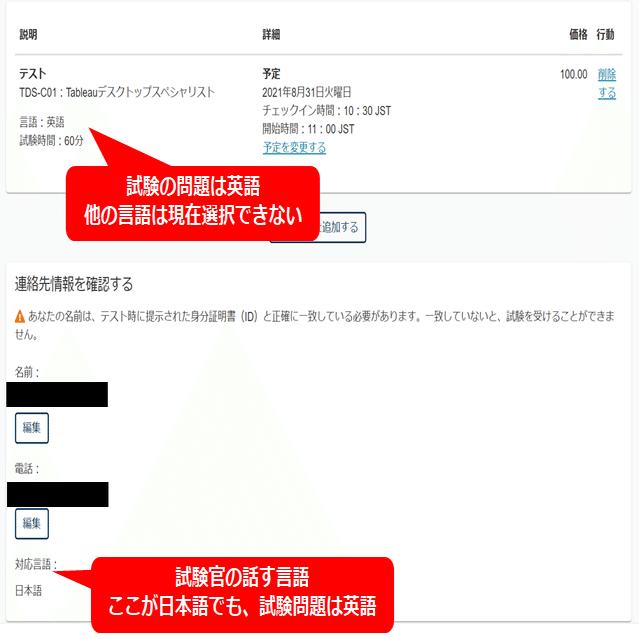
Task: Click 編集 button under 電話
Action: tap(32, 524)
